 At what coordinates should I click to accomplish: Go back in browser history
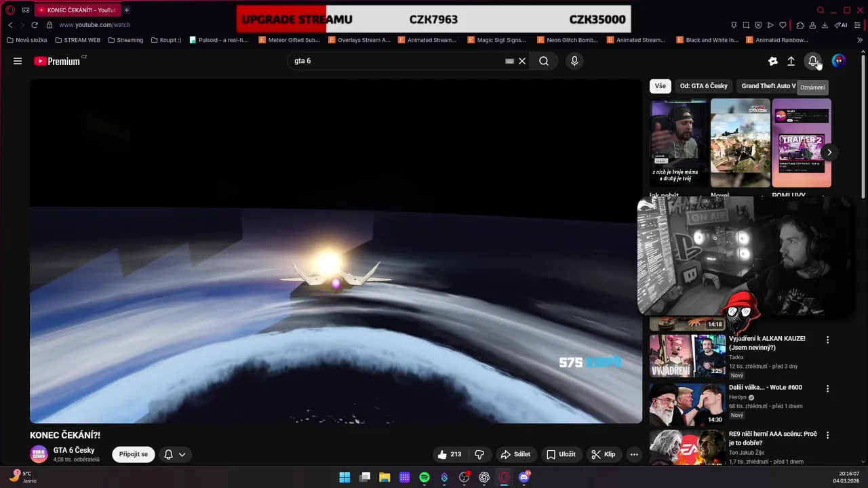[x=10, y=25]
